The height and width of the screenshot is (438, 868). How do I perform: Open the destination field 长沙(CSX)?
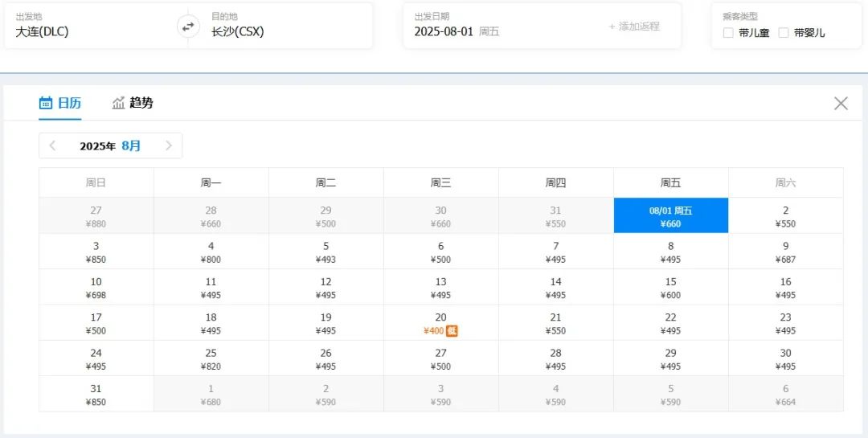(x=286, y=26)
